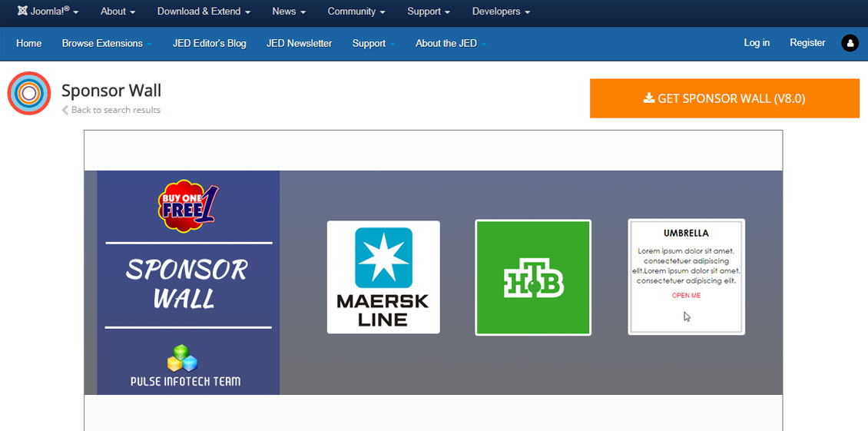Click the green HTB sponsor logo
Viewport: 868px width, 431px height.
[533, 277]
